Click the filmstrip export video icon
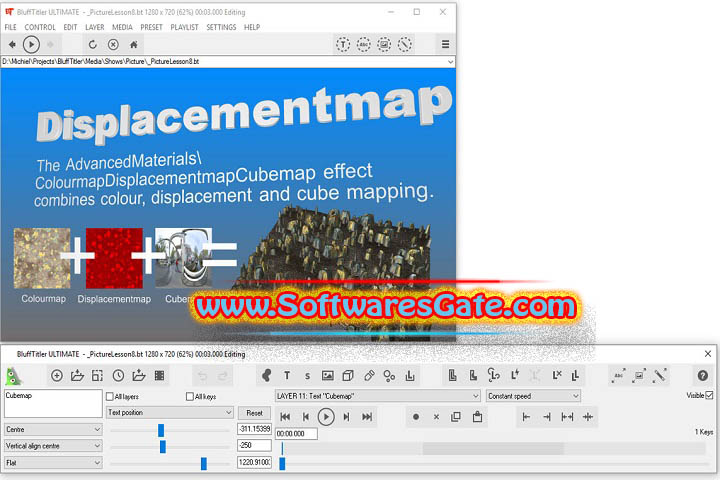The width and height of the screenshot is (720, 480). (x=159, y=376)
